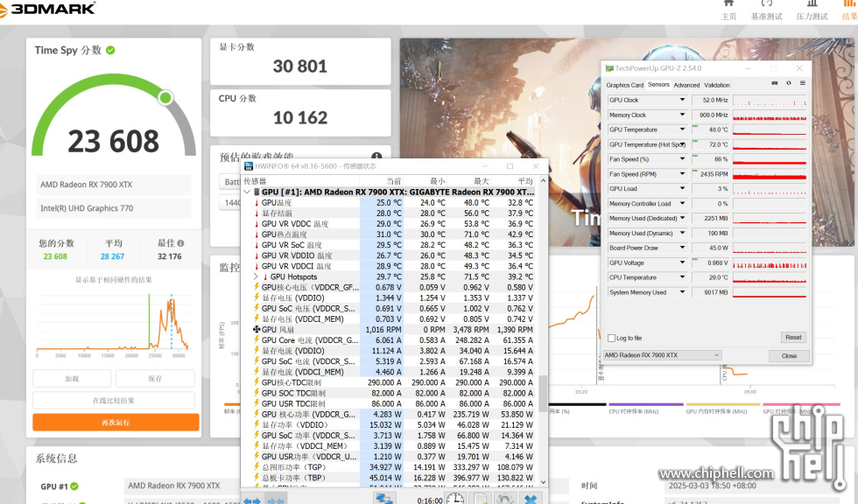Viewport: 858px width, 504px height.
Task: Click HWiNFO expand-columns arrows icon
Action: (252, 500)
